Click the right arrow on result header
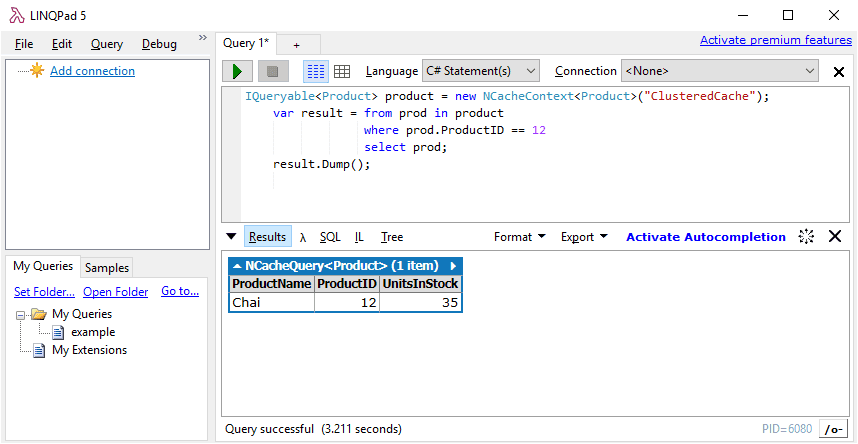Screen dimensions: 858x444 tap(454, 266)
